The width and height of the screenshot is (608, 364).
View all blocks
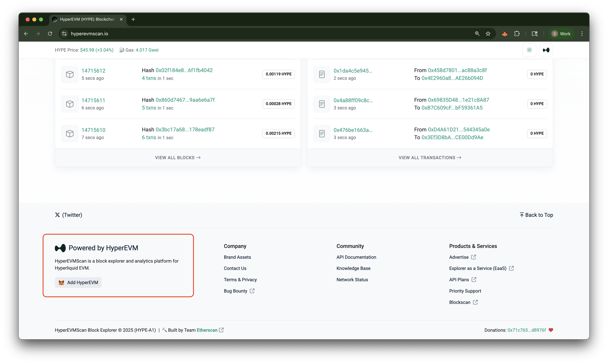[178, 158]
